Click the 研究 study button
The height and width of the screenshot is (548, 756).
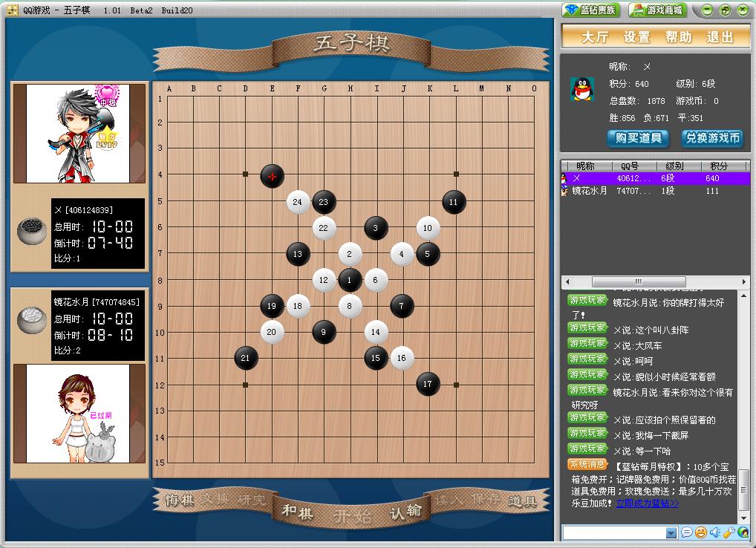click(251, 500)
